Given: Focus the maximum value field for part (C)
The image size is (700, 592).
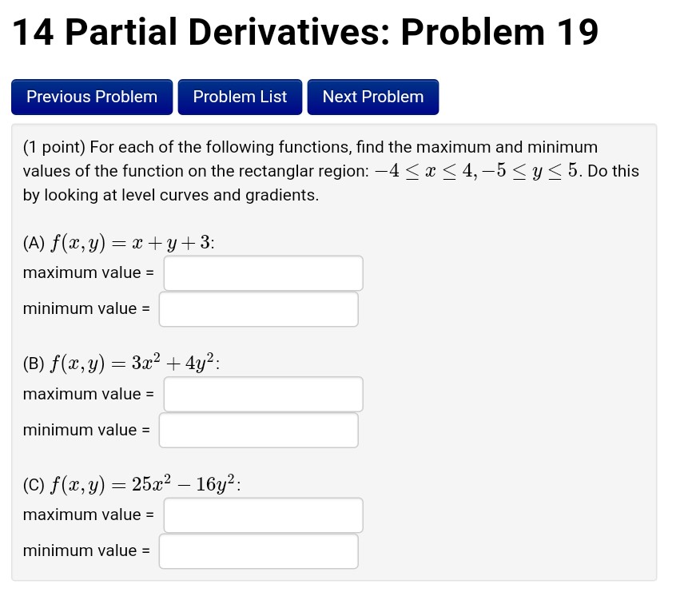Looking at the screenshot, I should [x=262, y=515].
